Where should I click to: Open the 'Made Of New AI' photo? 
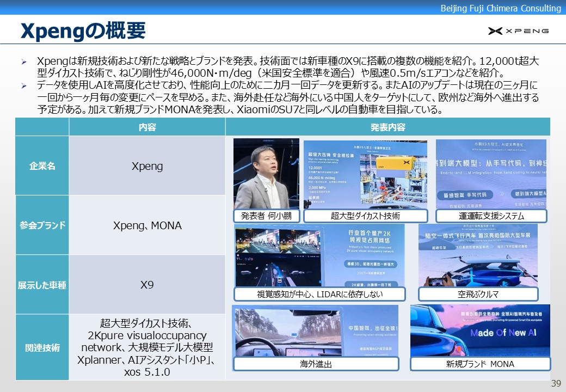[x=480, y=330]
